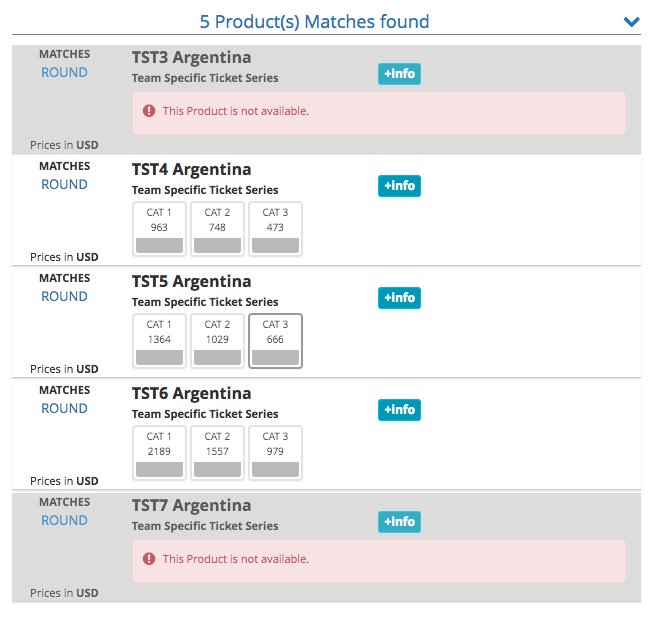This screenshot has height=618, width=655.
Task: Click +info button for TST3 Argentina
Action: (399, 74)
